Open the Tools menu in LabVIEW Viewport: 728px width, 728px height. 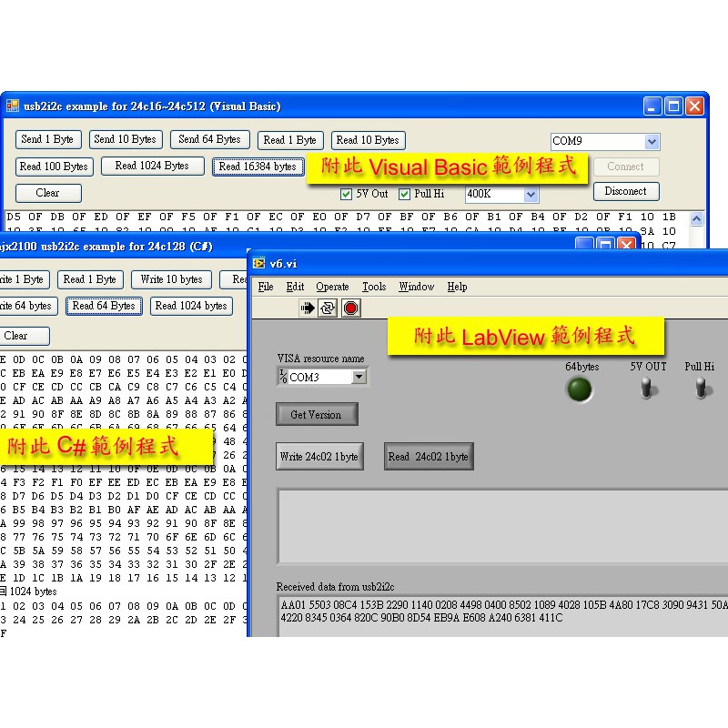(x=374, y=287)
